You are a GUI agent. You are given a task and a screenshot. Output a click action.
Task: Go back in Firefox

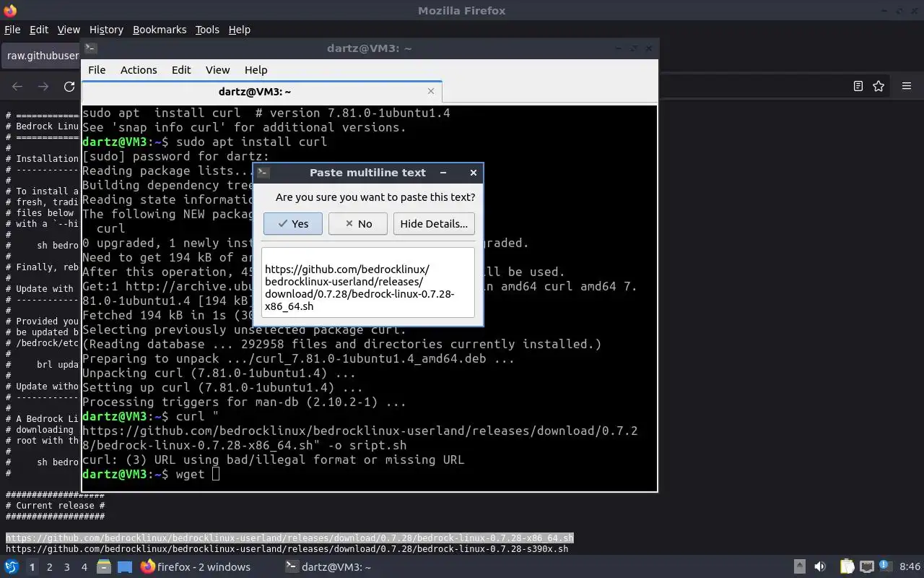[17, 86]
